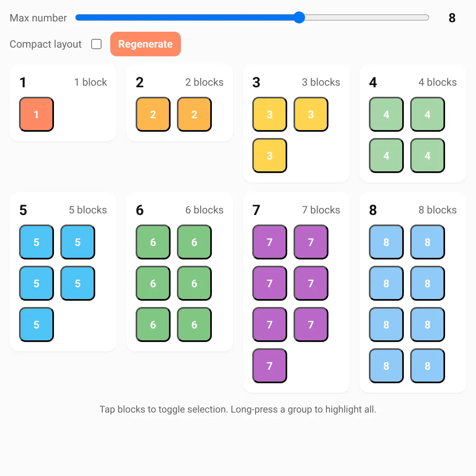Screen dimensions: 476x476
Task: Toggle the orange block numbered 1
Action: (36, 114)
